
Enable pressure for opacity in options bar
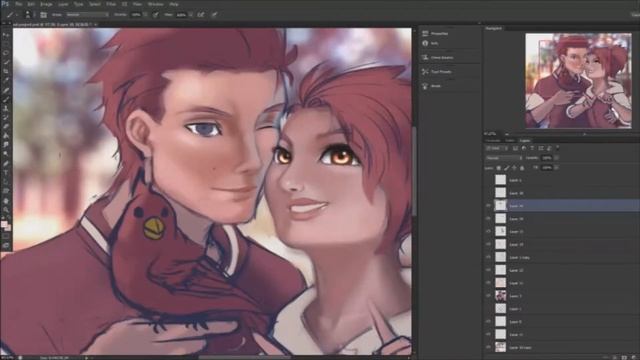point(155,15)
